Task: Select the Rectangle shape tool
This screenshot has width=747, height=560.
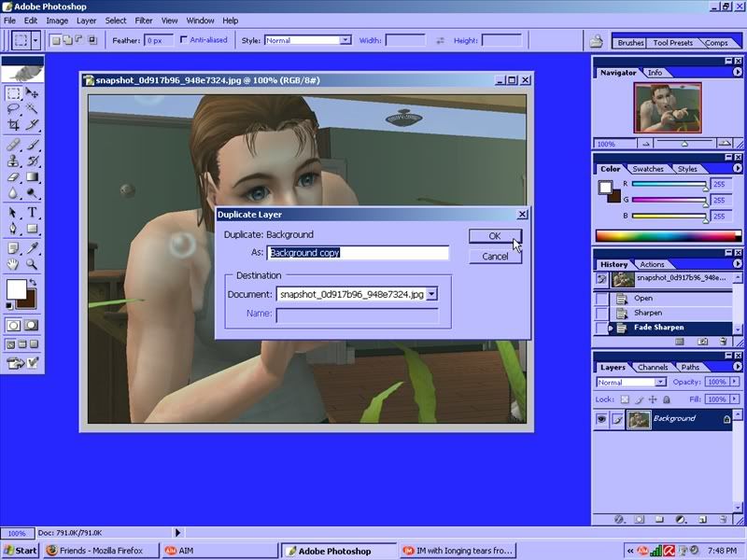Action: pyautogui.click(x=32, y=229)
